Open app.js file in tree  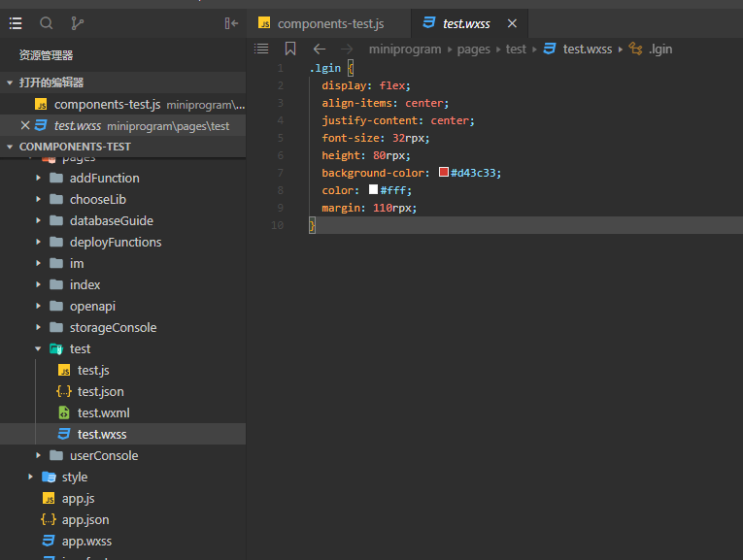pos(122,498)
